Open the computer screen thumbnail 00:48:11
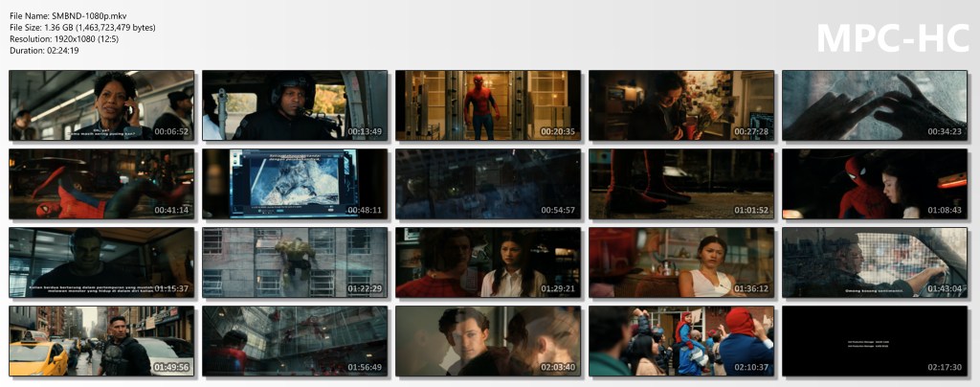The width and height of the screenshot is (980, 387). click(295, 184)
